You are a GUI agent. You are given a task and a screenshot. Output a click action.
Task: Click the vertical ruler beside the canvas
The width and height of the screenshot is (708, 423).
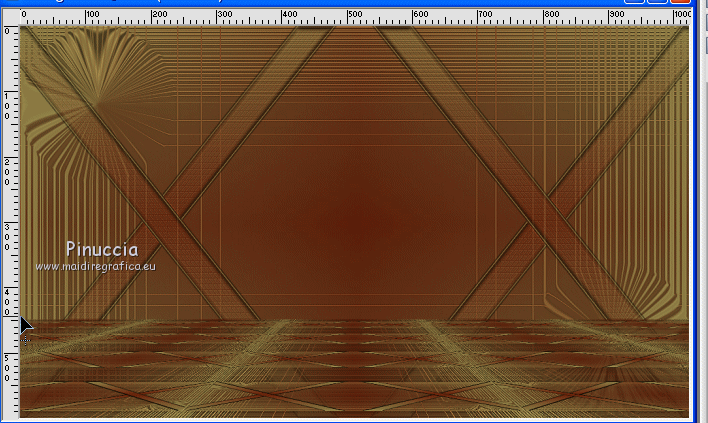[11, 221]
